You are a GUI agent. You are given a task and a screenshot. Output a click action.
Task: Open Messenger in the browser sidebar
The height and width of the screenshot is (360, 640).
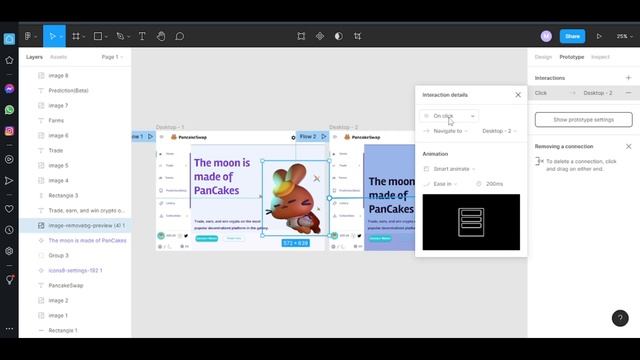[x=9, y=89]
